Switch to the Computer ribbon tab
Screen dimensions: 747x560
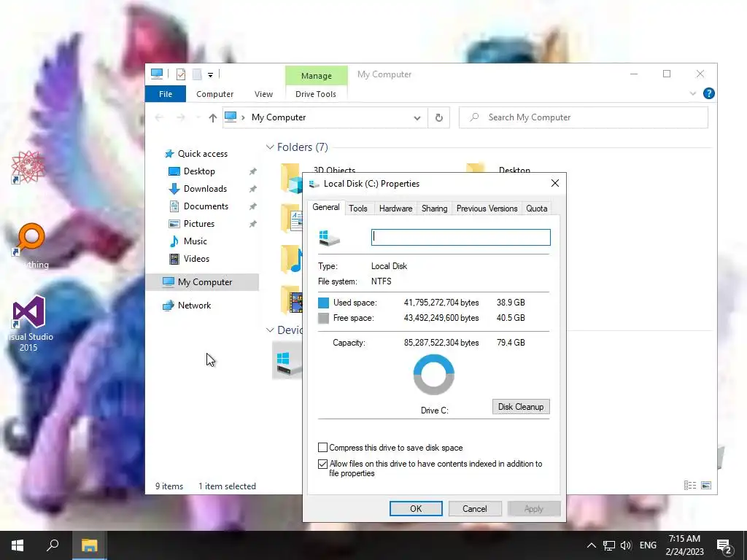coord(215,94)
